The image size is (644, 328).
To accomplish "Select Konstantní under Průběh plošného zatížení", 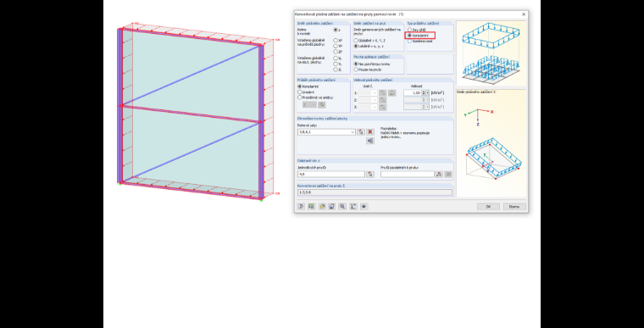I will (x=299, y=86).
